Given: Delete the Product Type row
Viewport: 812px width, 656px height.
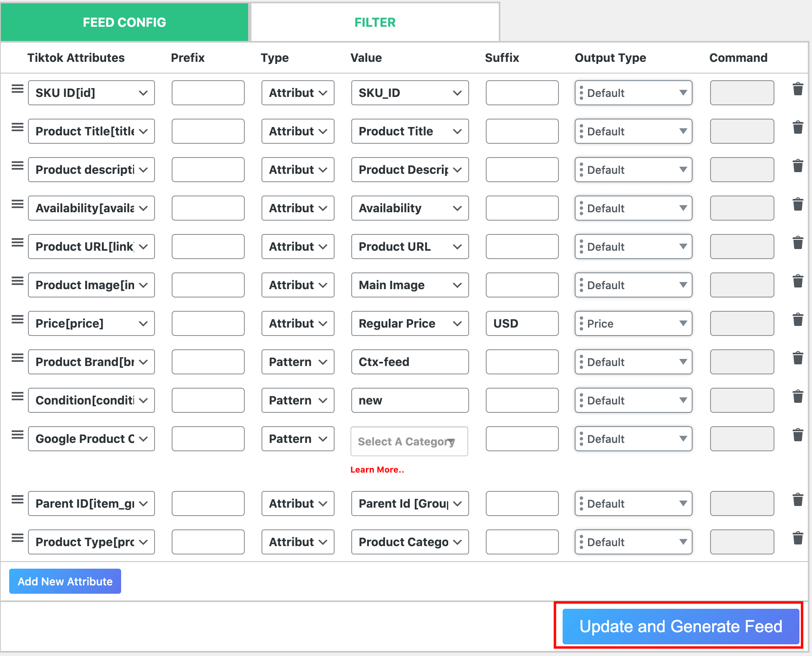Looking at the screenshot, I should coord(798,538).
